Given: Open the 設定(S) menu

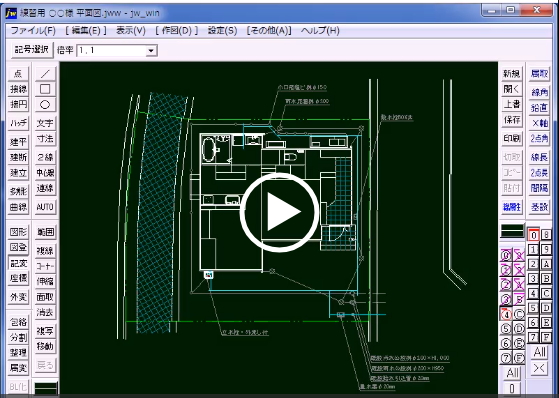Looking at the screenshot, I should click(x=222, y=31).
